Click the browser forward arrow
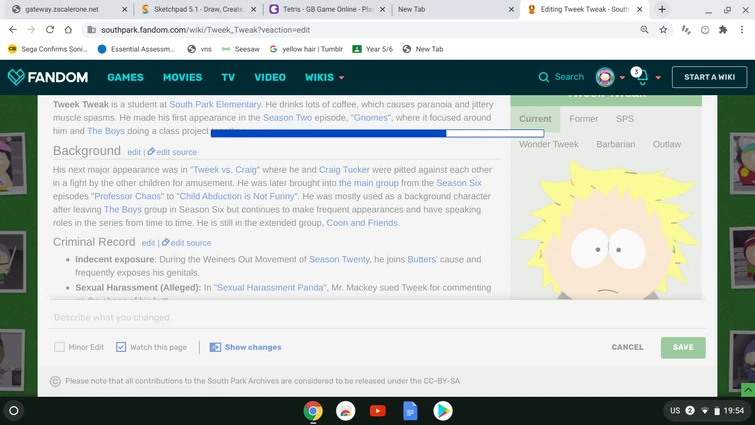Screen dimensions: 755x425 click(x=31, y=30)
